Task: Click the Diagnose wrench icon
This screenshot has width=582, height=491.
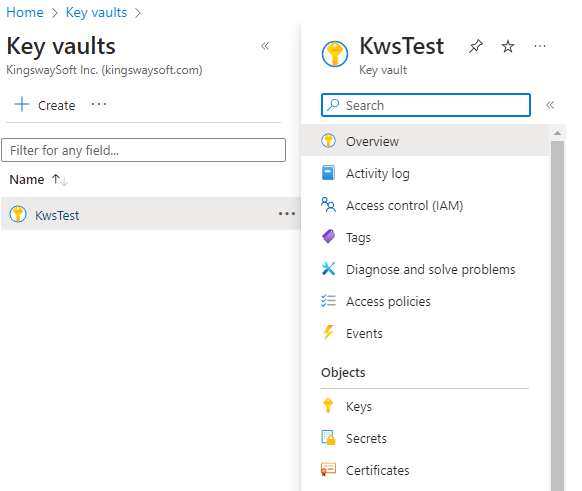Action: (328, 269)
